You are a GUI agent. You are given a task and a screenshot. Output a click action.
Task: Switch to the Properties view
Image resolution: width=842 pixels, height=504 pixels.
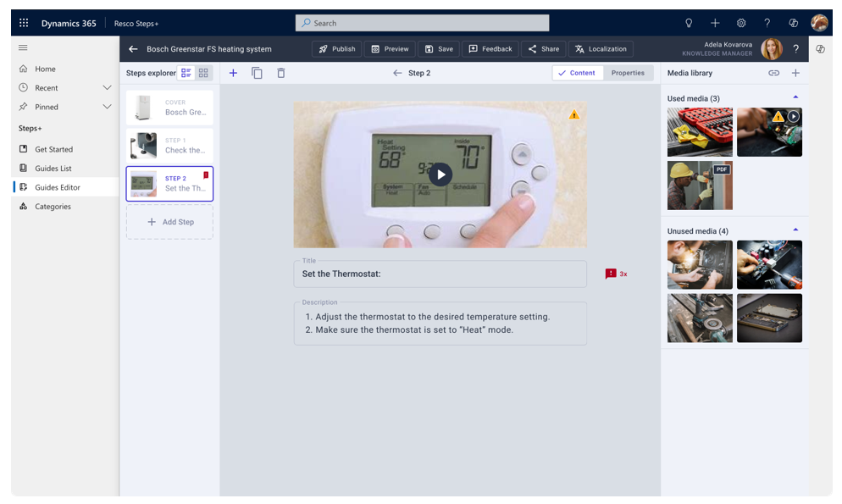click(x=628, y=73)
